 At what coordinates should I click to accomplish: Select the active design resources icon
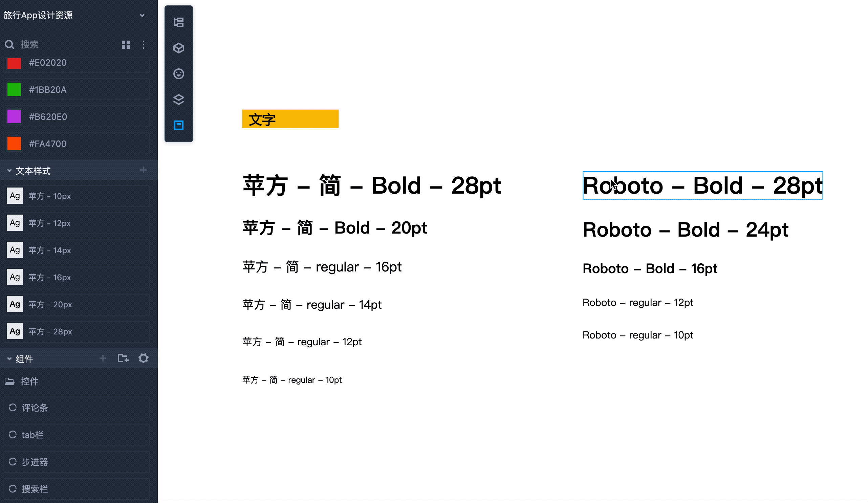(178, 125)
